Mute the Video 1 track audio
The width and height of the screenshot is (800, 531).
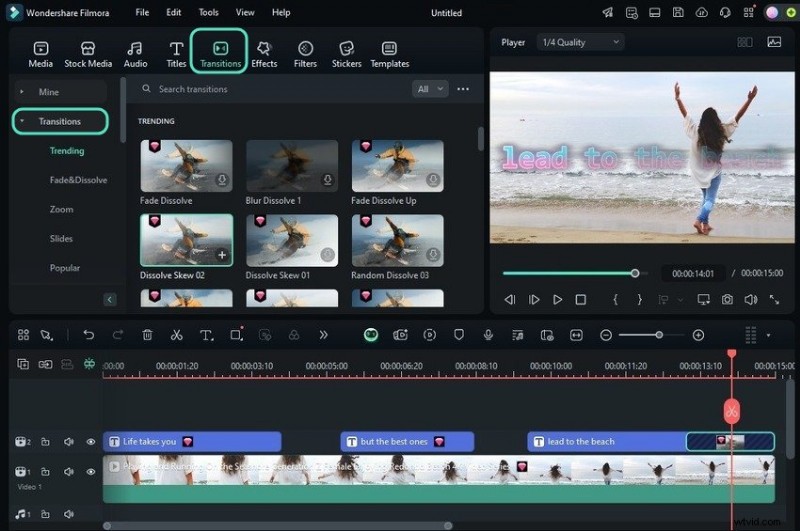[x=68, y=472]
